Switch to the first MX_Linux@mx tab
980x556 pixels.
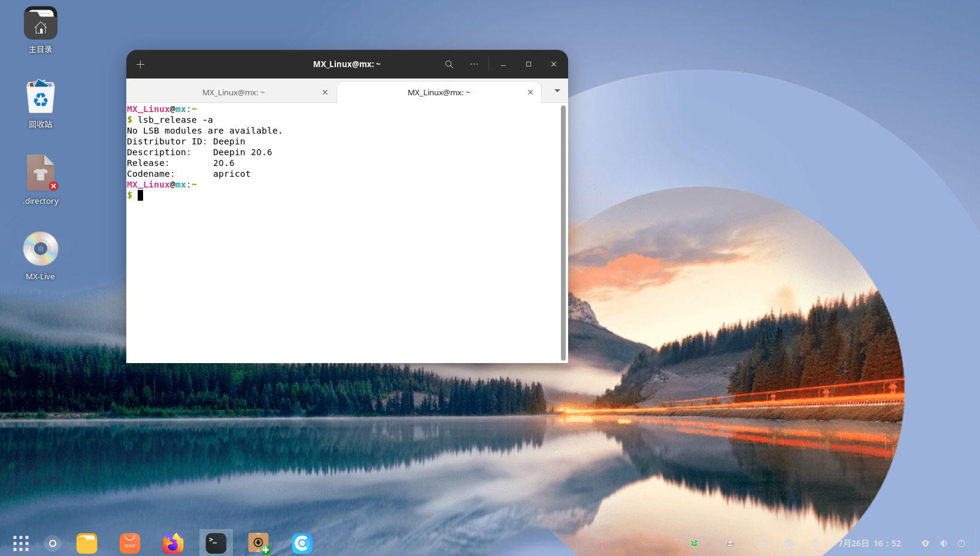[233, 92]
